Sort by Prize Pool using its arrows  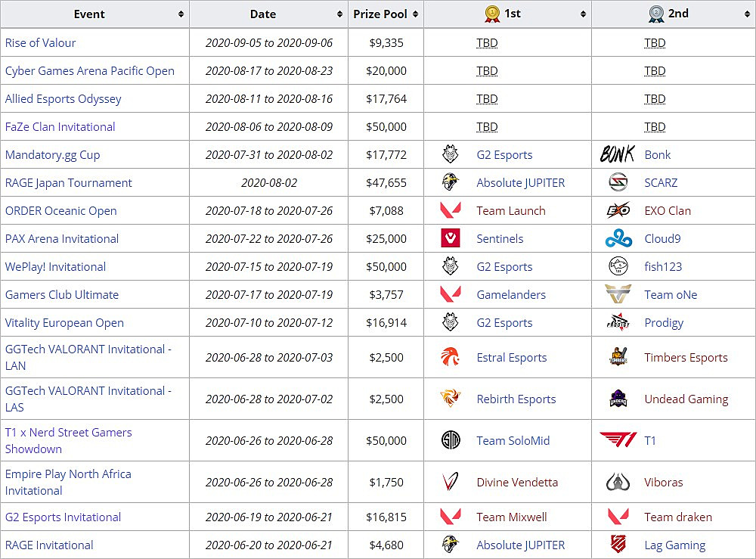click(x=416, y=14)
